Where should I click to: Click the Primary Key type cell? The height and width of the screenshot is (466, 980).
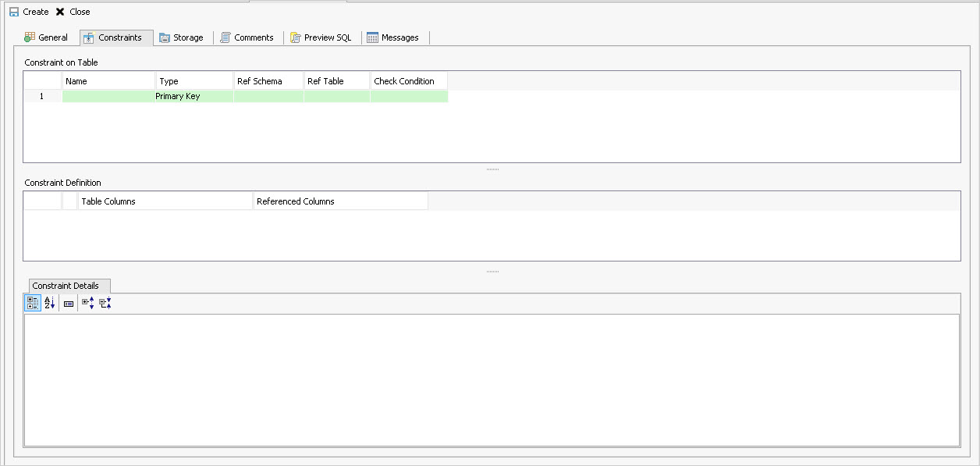[194, 96]
